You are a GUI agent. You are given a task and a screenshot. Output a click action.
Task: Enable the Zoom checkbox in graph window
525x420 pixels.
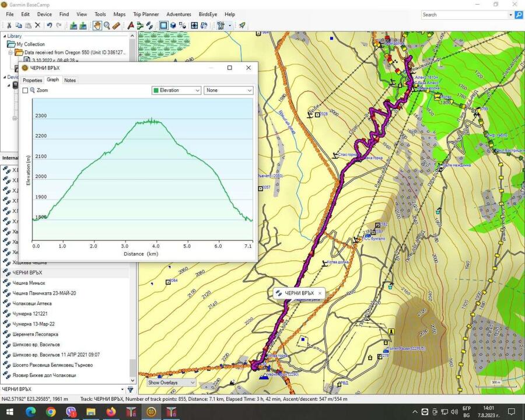point(25,90)
